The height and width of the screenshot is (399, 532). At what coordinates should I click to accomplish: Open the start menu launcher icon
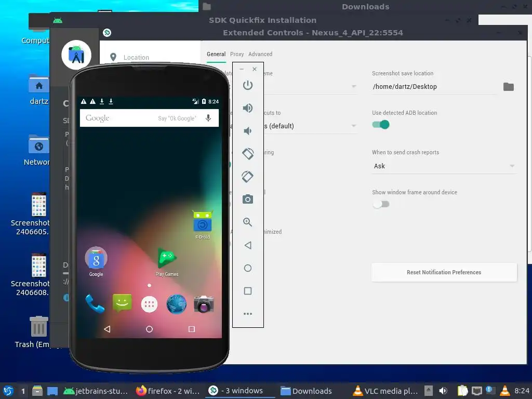[x=8, y=391]
